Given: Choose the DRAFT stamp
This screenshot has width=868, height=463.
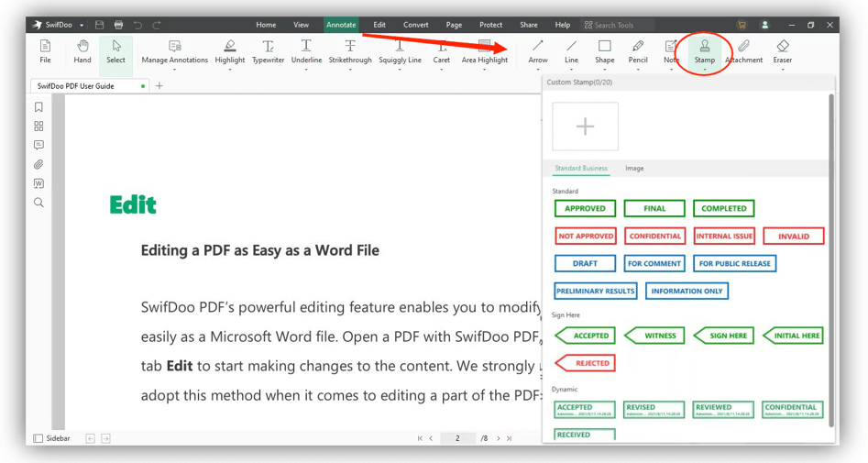Looking at the screenshot, I should 585,264.
